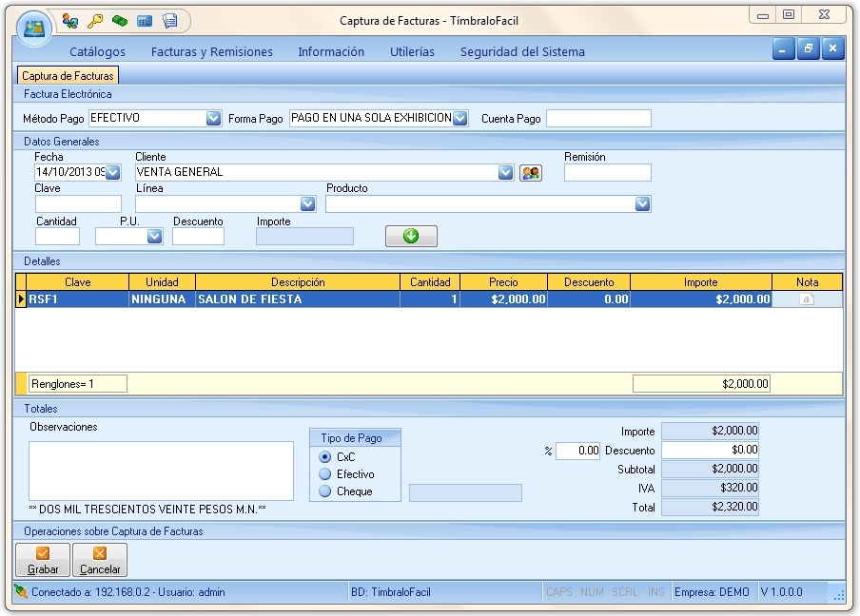Expand the Cliente dropdown list

click(506, 173)
